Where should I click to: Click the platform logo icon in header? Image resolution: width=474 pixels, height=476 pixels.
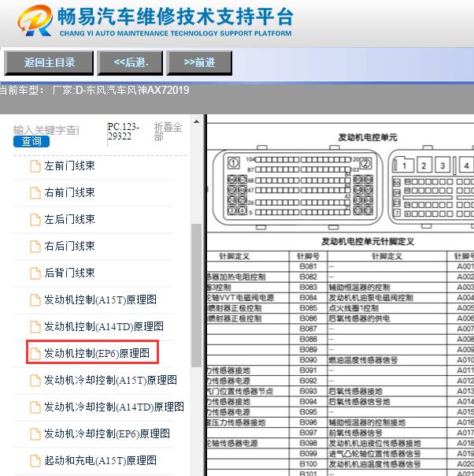coord(35,20)
